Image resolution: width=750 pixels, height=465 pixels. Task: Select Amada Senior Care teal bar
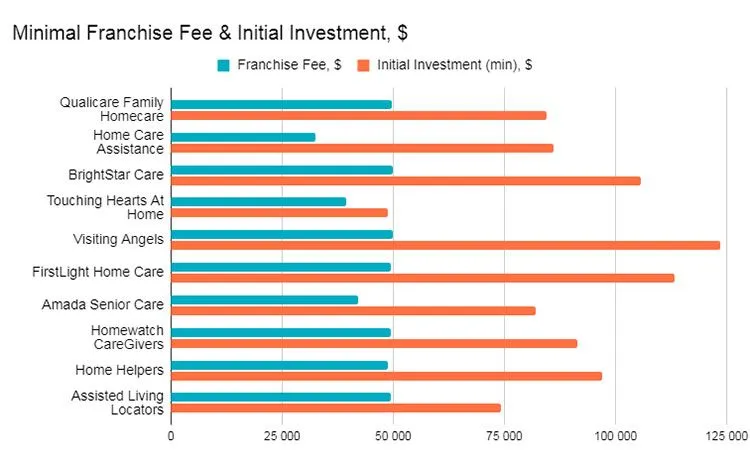[x=264, y=300]
